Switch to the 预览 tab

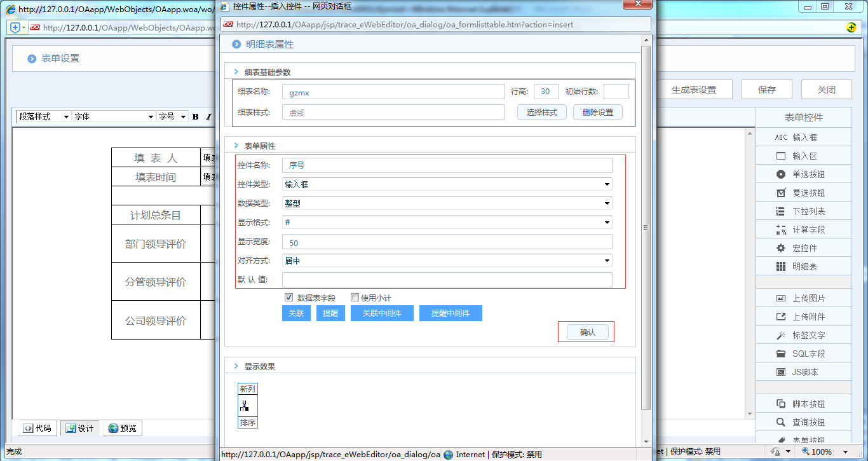pos(122,428)
